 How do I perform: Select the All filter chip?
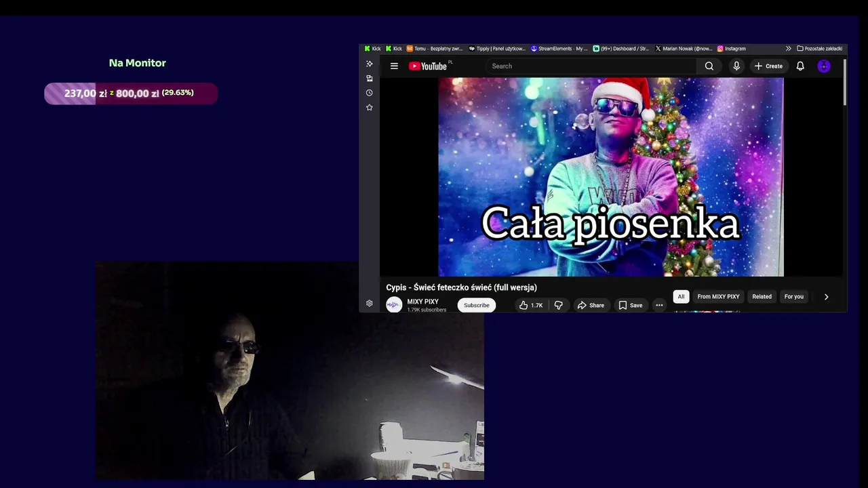click(681, 296)
